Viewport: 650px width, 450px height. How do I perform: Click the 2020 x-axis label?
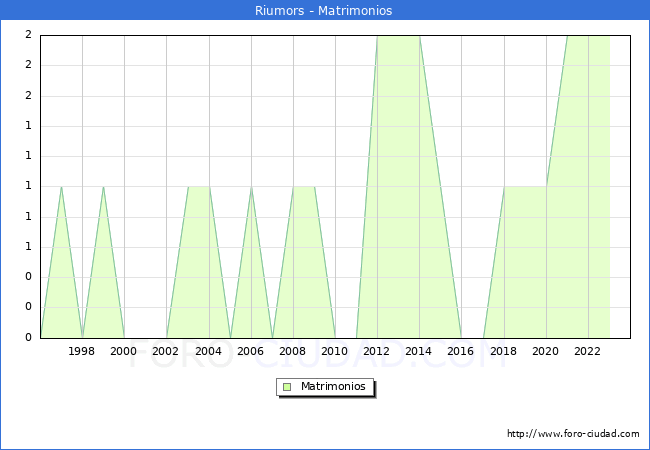pyautogui.click(x=545, y=351)
